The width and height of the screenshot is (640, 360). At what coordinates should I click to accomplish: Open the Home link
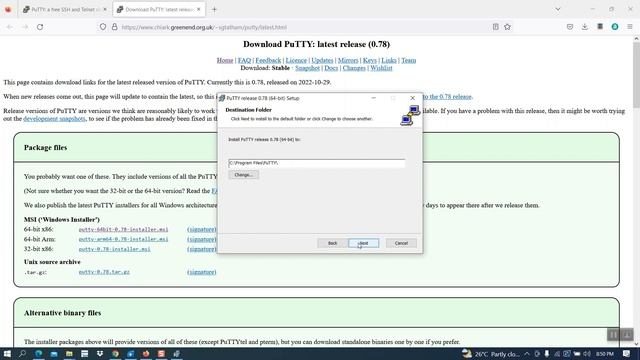[225, 60]
